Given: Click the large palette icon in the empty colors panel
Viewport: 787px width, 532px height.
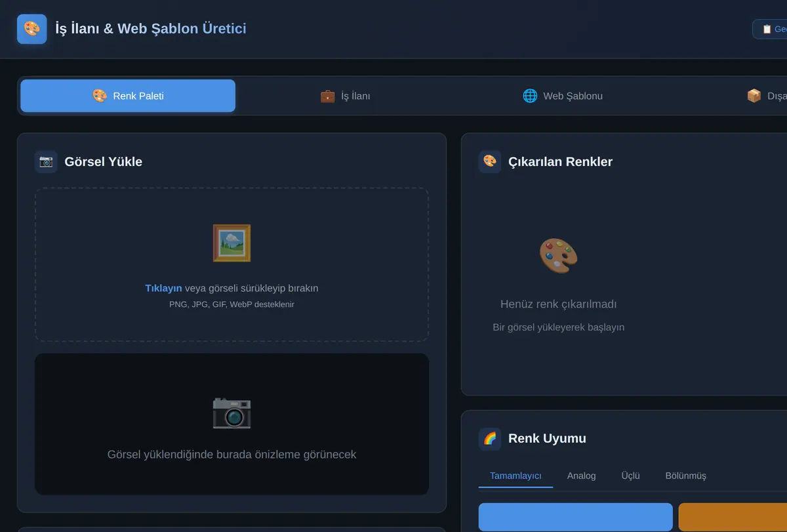Looking at the screenshot, I should 559,255.
